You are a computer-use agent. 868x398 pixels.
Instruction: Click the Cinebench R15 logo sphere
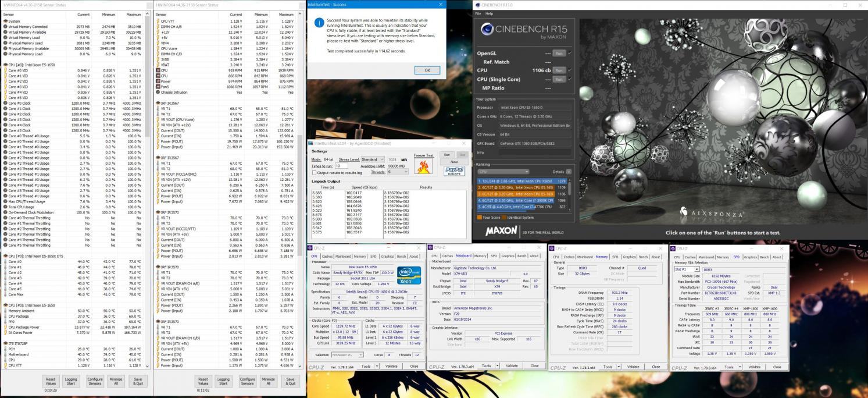[x=487, y=29]
